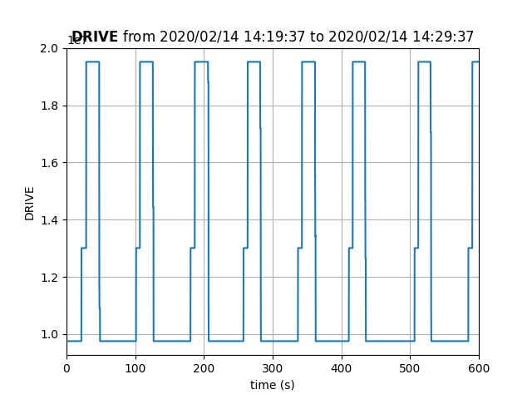Click the 'time (s)' x-axis label

point(273,385)
